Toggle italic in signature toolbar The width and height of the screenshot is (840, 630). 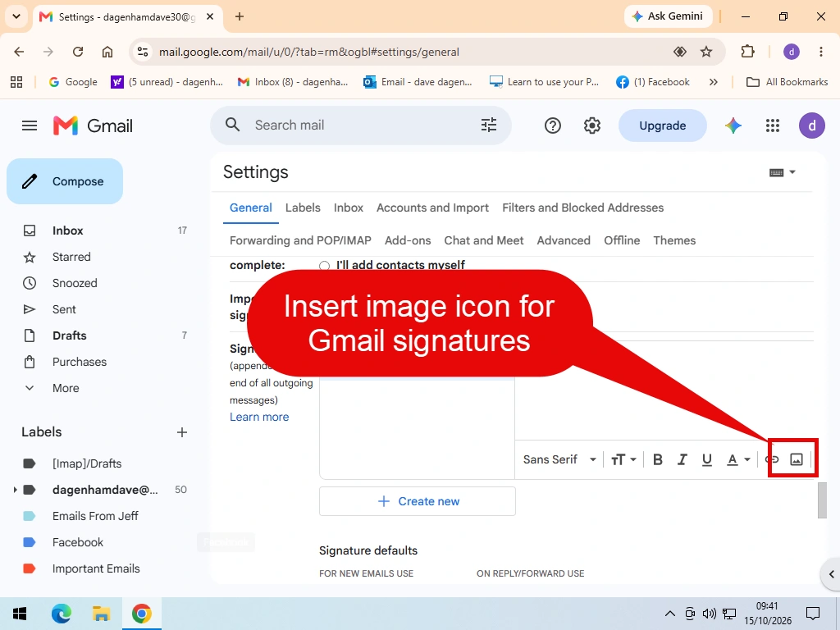pos(682,459)
